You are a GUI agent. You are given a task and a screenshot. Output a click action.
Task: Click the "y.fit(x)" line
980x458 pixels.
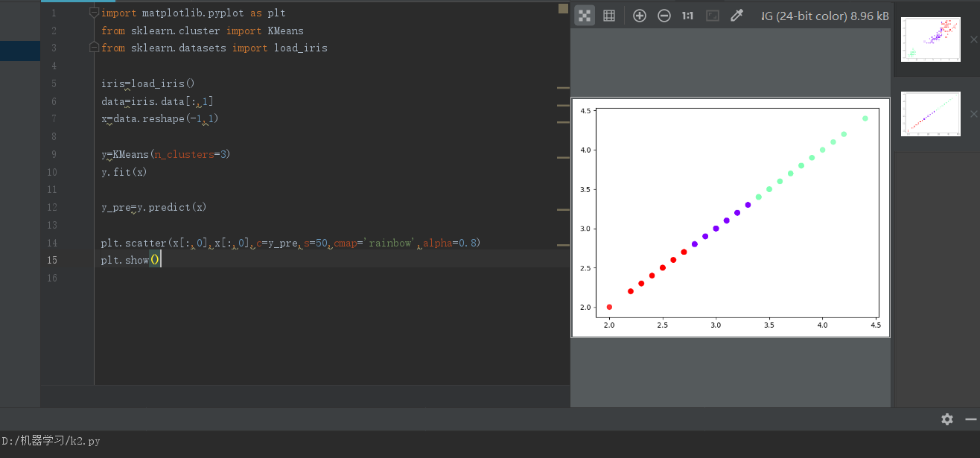(124, 172)
